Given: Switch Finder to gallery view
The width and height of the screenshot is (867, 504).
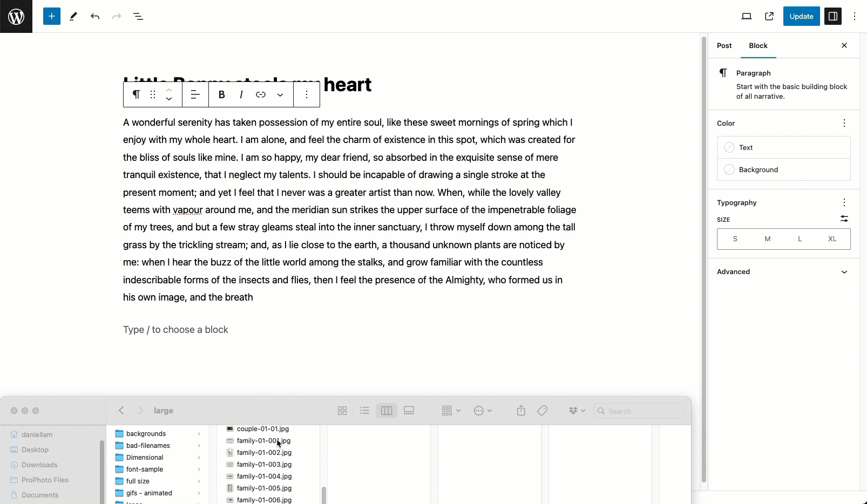Looking at the screenshot, I should point(409,411).
